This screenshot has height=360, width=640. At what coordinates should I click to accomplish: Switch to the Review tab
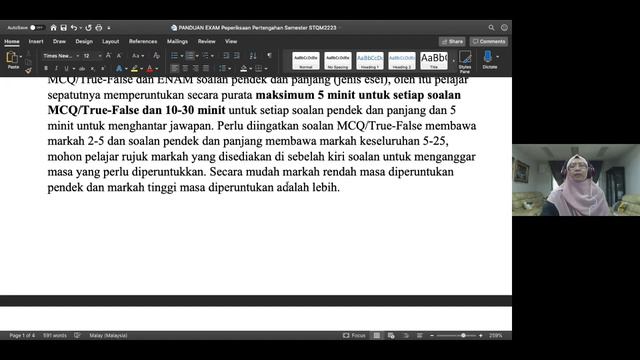coord(207,41)
